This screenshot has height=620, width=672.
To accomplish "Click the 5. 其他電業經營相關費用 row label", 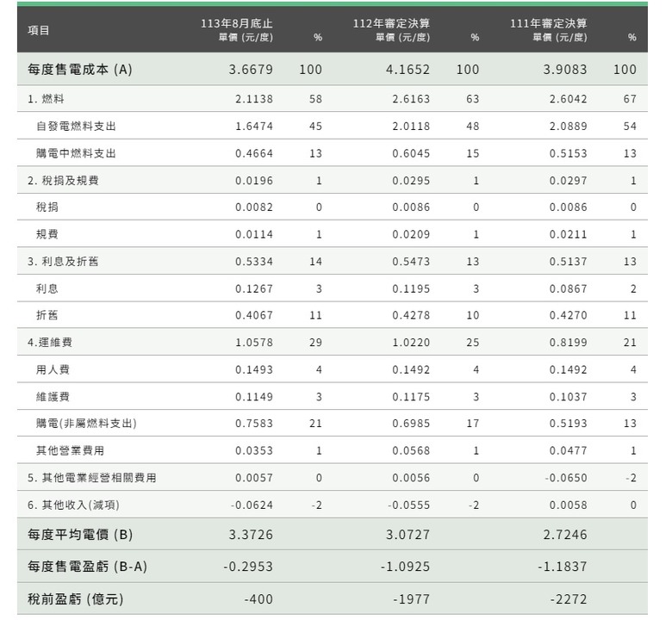I will 91,478.
